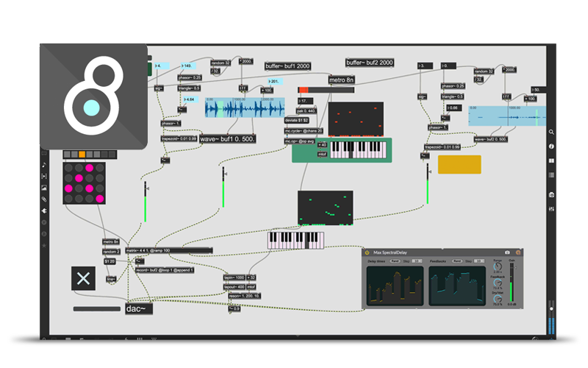Click the pink piano keyboard below green-dot grid
Image resolution: width=588 pixels, height=368 pixels.
[296, 241]
